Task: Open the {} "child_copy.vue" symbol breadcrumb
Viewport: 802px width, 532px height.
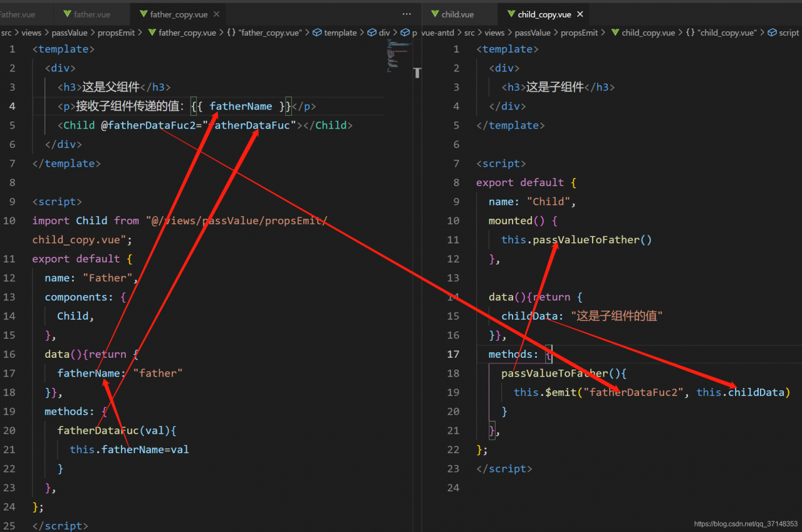Action: tap(721, 33)
